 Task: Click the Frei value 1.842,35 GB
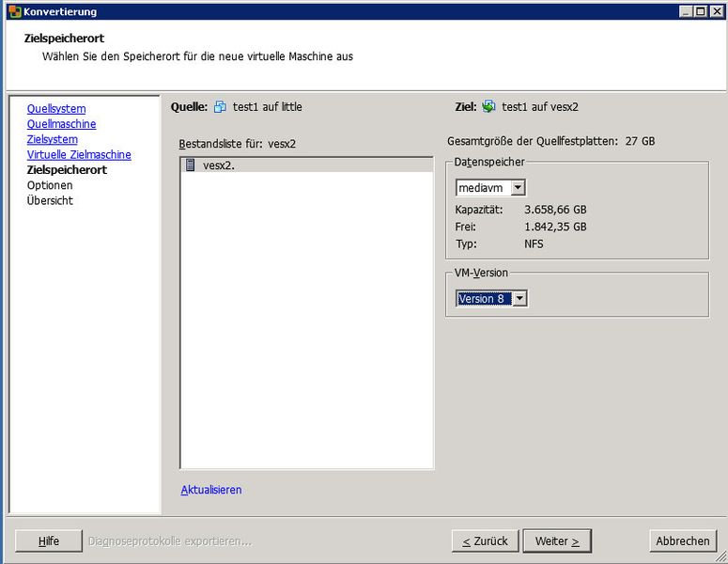[555, 227]
